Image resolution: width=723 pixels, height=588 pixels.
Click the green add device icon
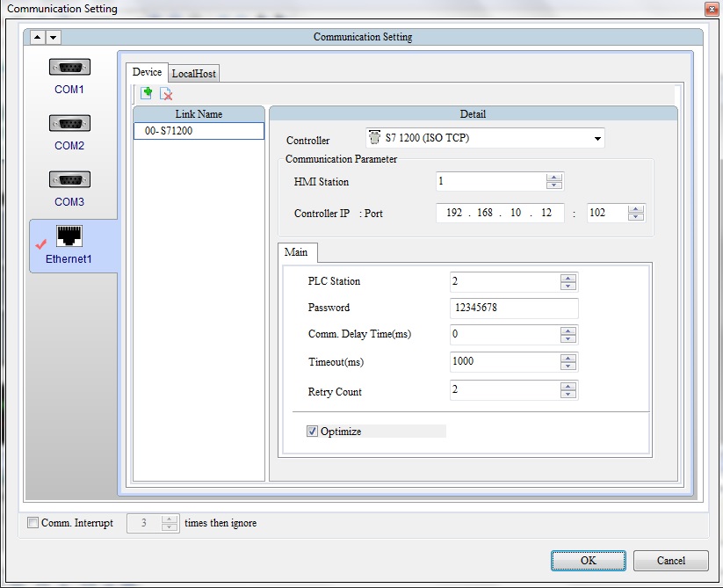(x=147, y=93)
